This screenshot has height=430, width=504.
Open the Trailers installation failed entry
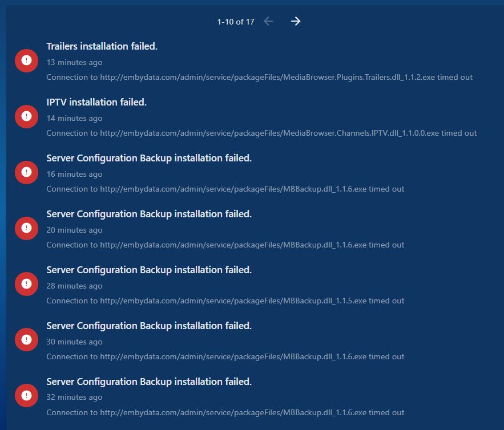(x=102, y=47)
